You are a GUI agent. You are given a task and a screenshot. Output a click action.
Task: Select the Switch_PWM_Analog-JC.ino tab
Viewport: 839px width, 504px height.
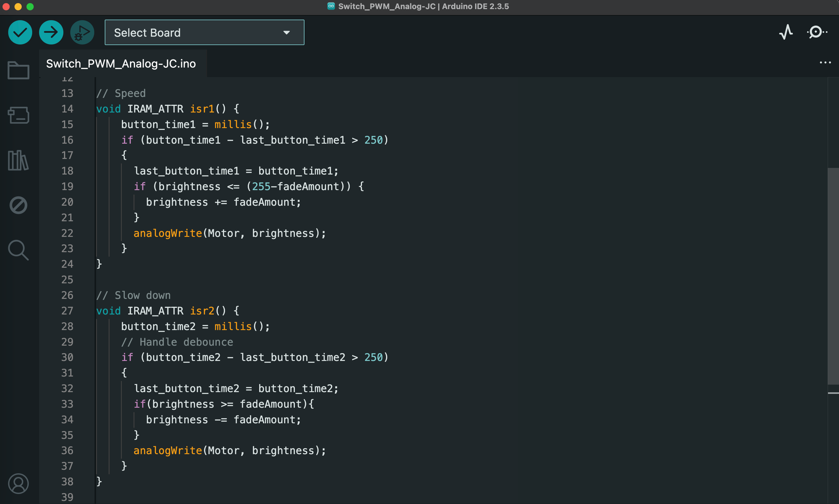click(121, 64)
